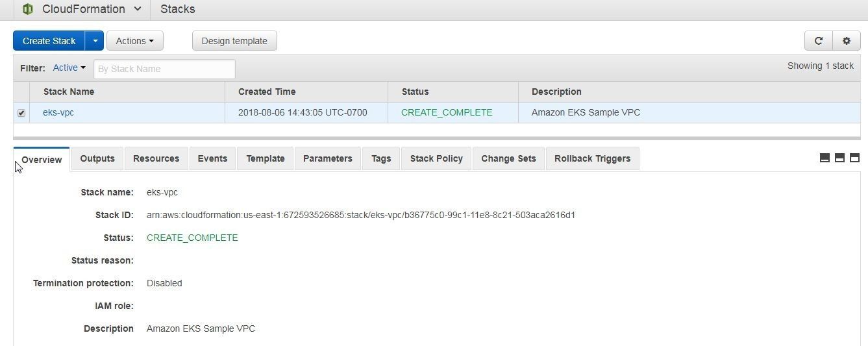The height and width of the screenshot is (346, 868).
Task: Set split view with the middle layout icon
Action: [x=839, y=158]
